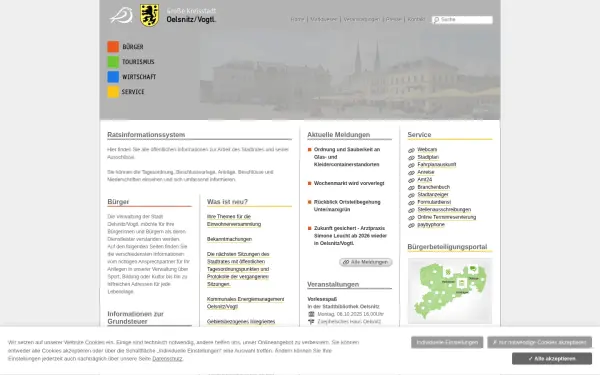Image resolution: width=600 pixels, height=375 pixels.
Task: Click the Ratsinformationssystem heading
Action: (146, 135)
